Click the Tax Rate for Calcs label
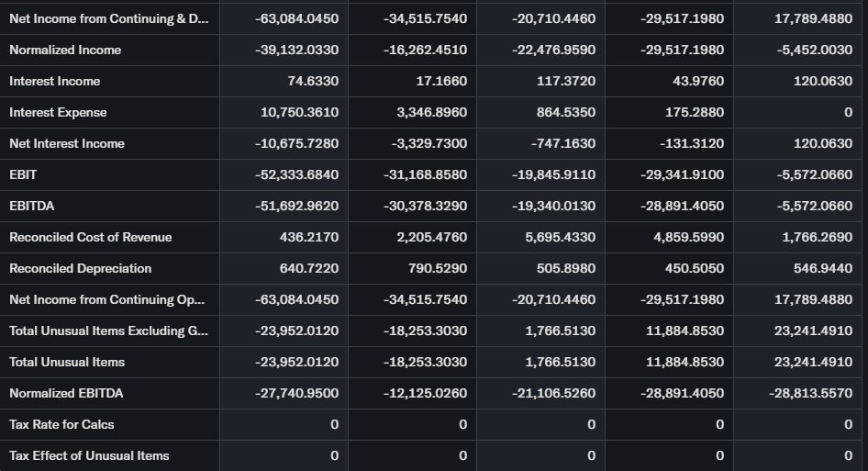This screenshot has width=868, height=471. pos(61,424)
